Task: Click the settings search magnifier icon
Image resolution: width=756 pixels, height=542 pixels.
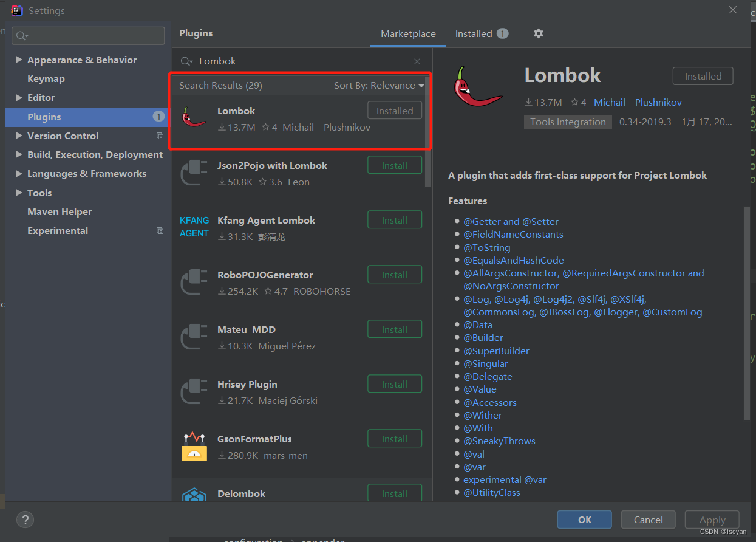Action: pos(22,36)
